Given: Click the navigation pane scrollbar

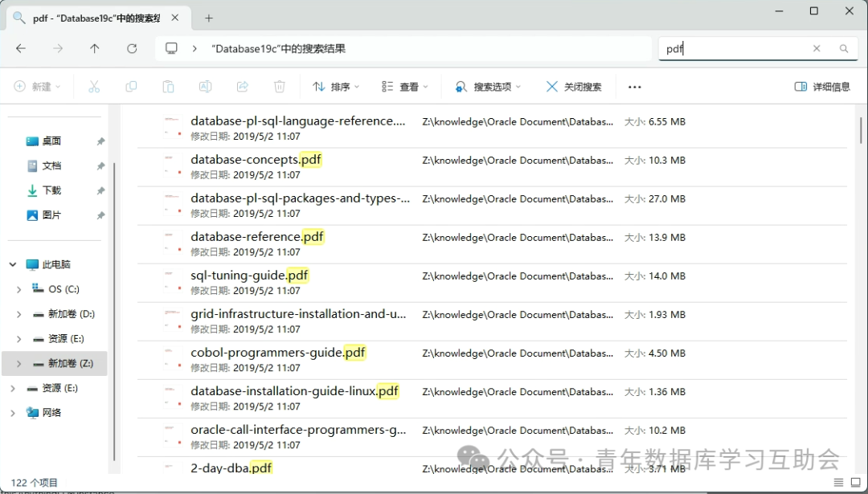Looking at the screenshot, I should tap(114, 312).
